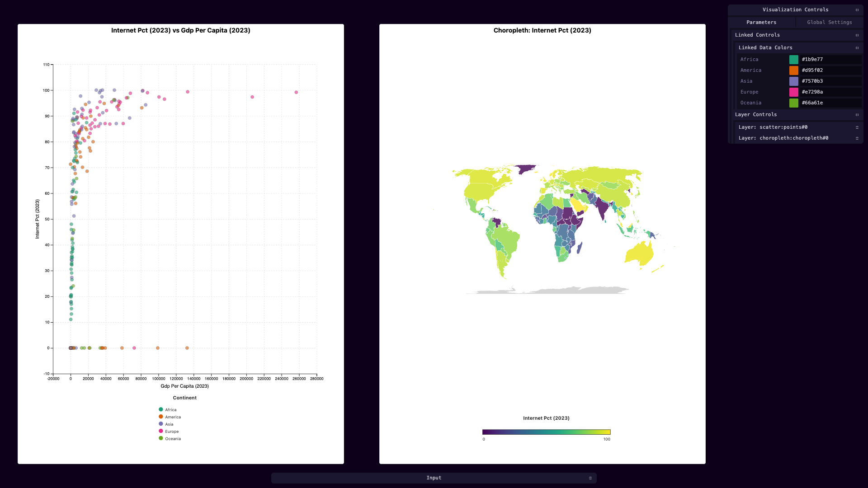Click the Asia legend marker in scatter plot
The image size is (868, 488).
coord(160,424)
